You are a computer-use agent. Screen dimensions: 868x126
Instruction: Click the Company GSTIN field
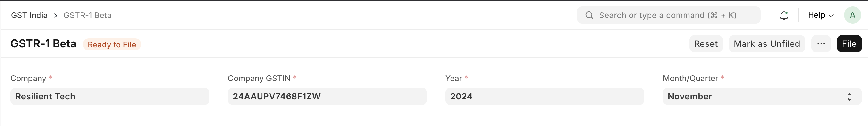click(327, 96)
